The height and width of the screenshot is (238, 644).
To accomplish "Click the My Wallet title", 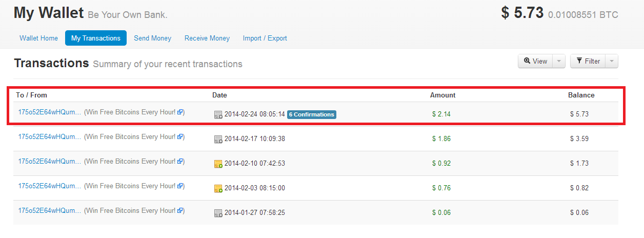I will click(x=49, y=13).
